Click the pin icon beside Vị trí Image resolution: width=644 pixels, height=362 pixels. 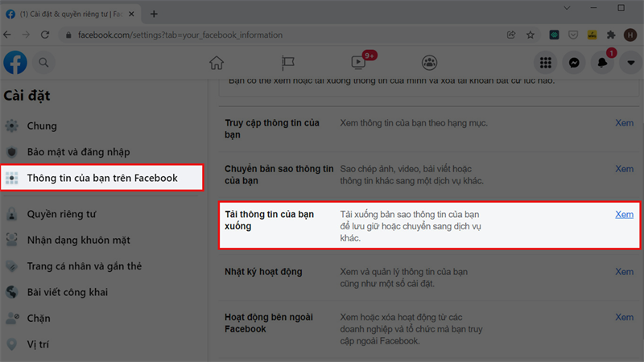pyautogui.click(x=12, y=344)
